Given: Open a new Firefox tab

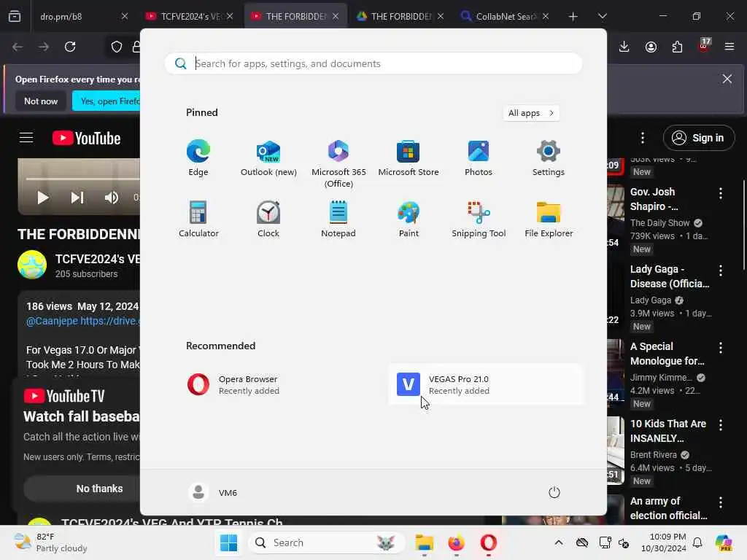Looking at the screenshot, I should click(x=573, y=17).
